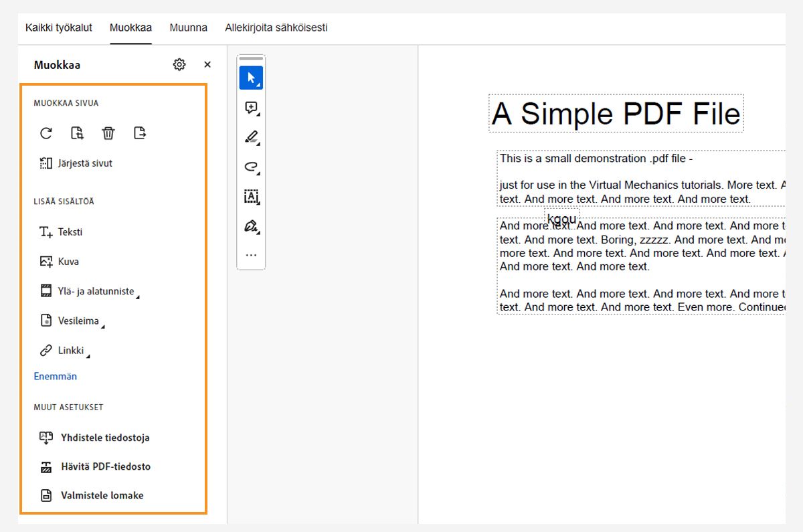Open Yhdistele tiedostoja
The width and height of the screenshot is (803, 532).
click(x=94, y=438)
